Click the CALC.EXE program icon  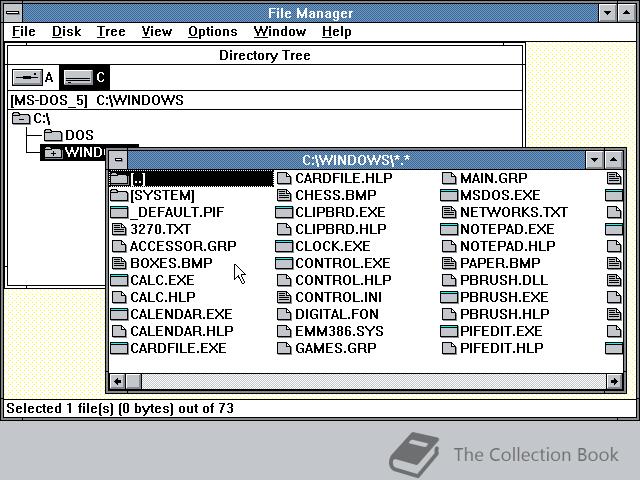(119, 280)
